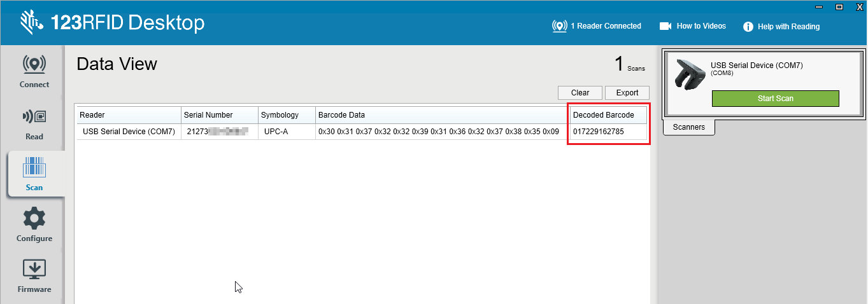Clear the scanned data list
This screenshot has width=868, height=304.
coord(580,93)
